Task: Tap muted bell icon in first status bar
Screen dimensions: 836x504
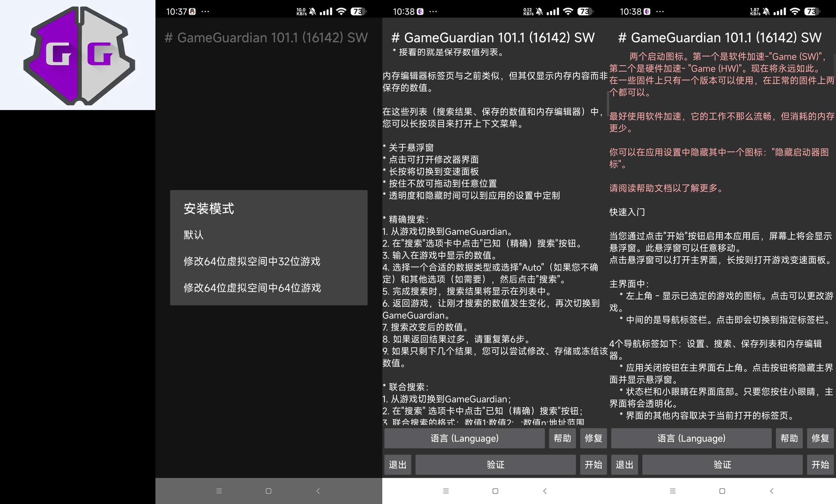Action: point(313,12)
